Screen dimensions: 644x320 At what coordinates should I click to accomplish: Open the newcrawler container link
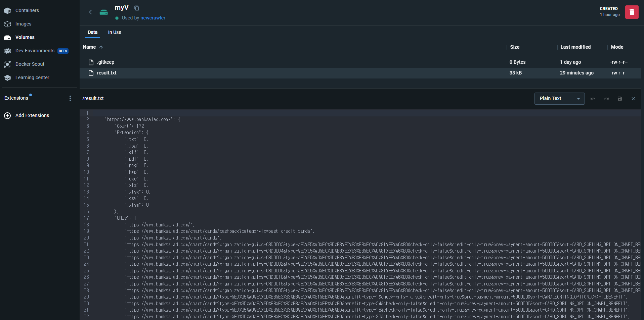(153, 18)
